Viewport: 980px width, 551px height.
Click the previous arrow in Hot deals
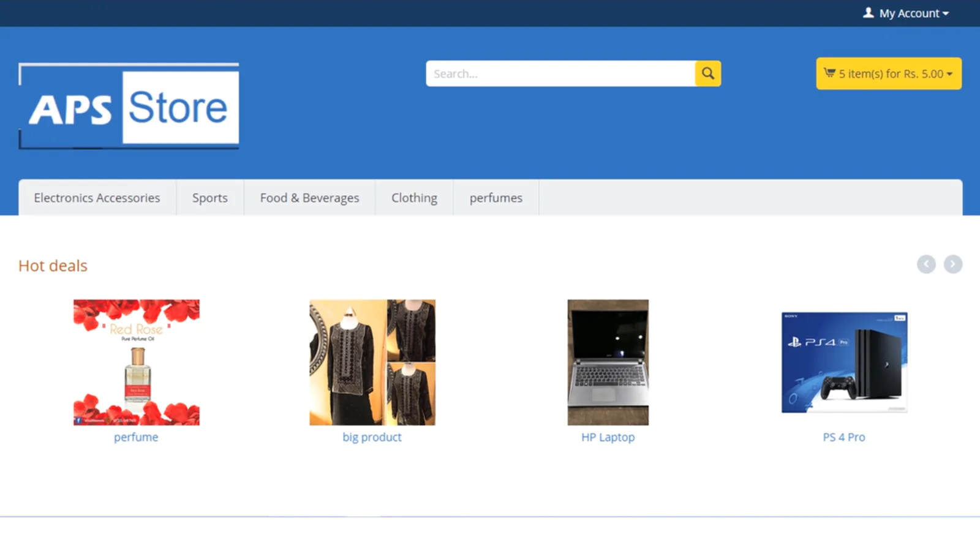(x=926, y=264)
